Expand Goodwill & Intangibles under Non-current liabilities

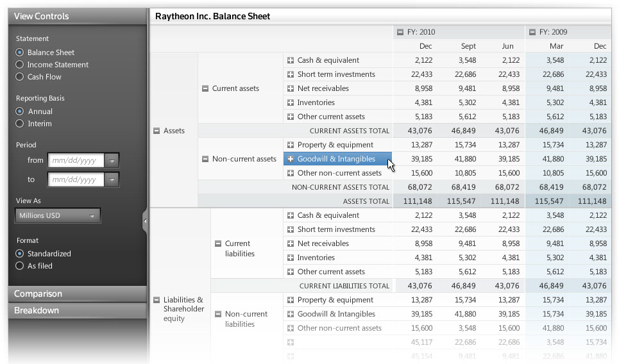(x=291, y=314)
